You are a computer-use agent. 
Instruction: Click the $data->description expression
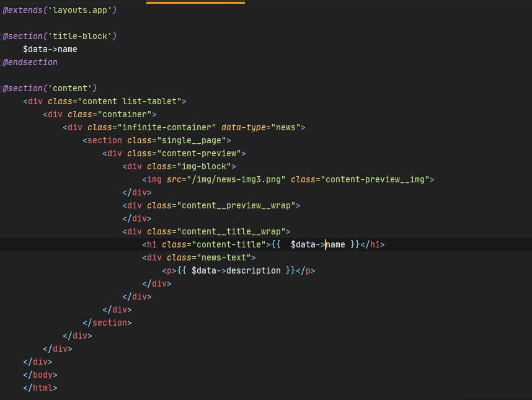[236, 271]
